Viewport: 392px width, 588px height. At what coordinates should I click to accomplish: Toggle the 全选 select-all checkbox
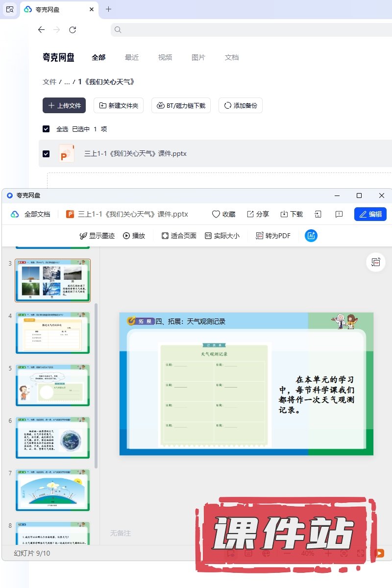tap(46, 129)
